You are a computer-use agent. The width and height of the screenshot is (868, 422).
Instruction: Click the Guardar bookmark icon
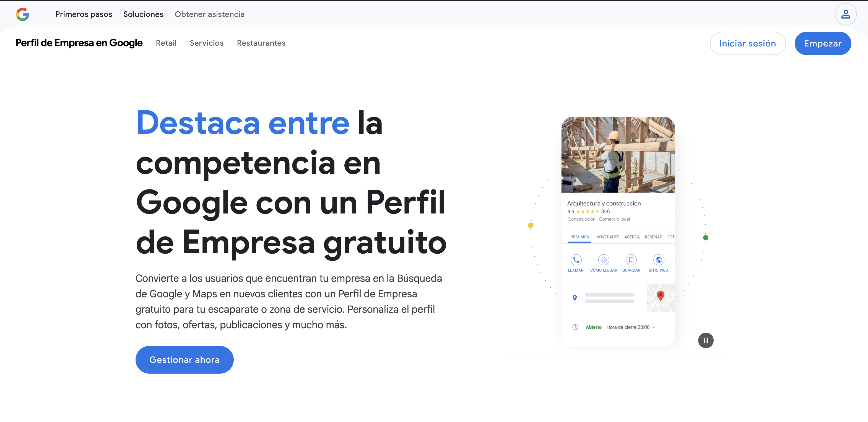pos(631,260)
